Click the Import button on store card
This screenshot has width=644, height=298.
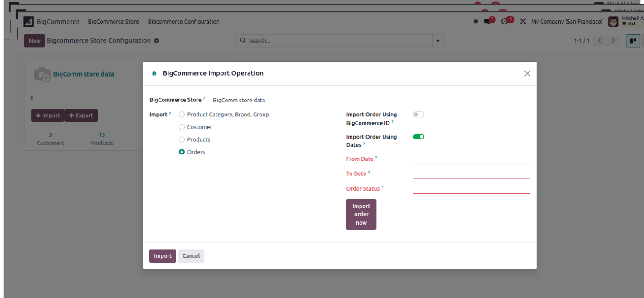coord(48,115)
